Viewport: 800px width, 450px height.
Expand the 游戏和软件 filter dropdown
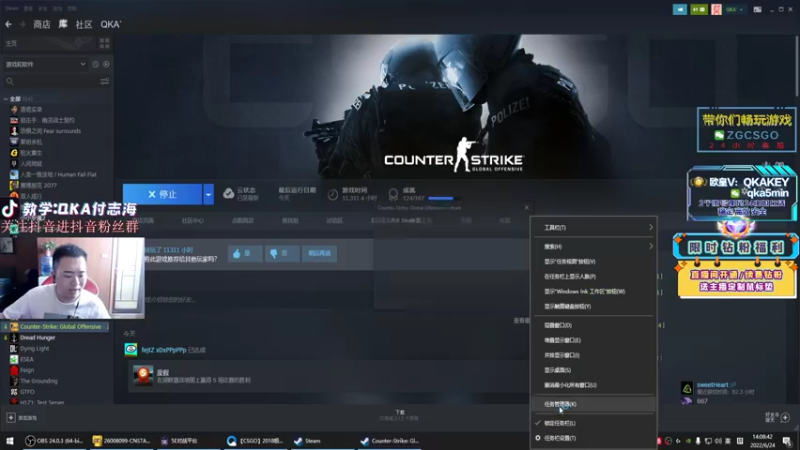click(45, 64)
